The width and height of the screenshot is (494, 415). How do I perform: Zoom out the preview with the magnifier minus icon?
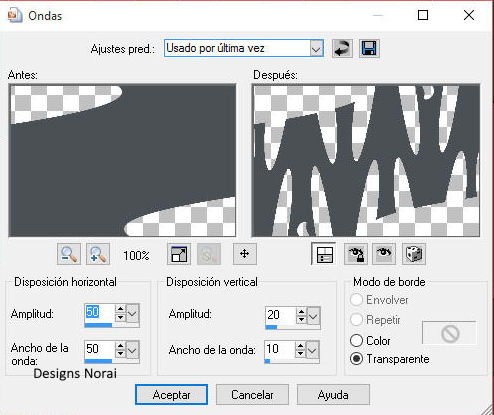pyautogui.click(x=69, y=254)
